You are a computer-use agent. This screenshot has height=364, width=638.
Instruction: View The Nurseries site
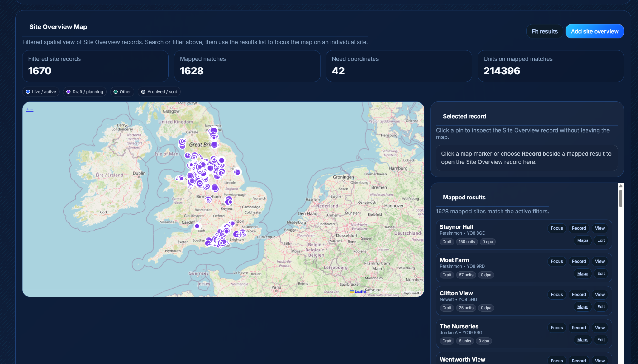pyautogui.click(x=600, y=328)
